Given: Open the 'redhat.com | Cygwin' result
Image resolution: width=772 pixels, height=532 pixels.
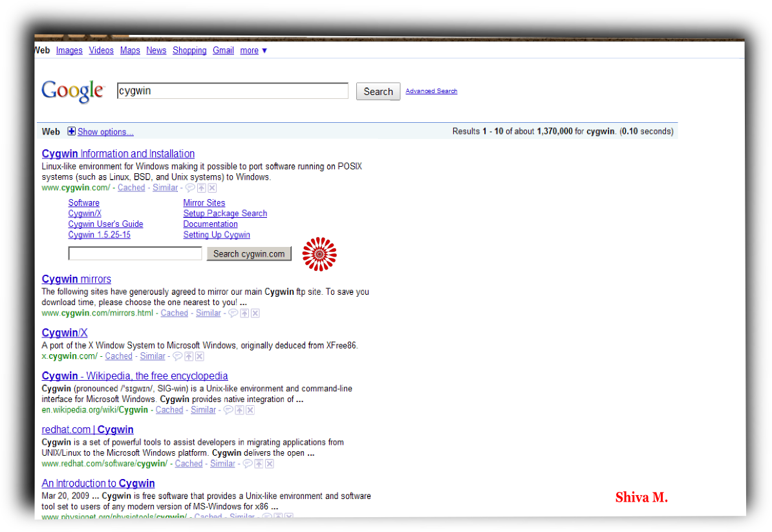Looking at the screenshot, I should (x=88, y=430).
